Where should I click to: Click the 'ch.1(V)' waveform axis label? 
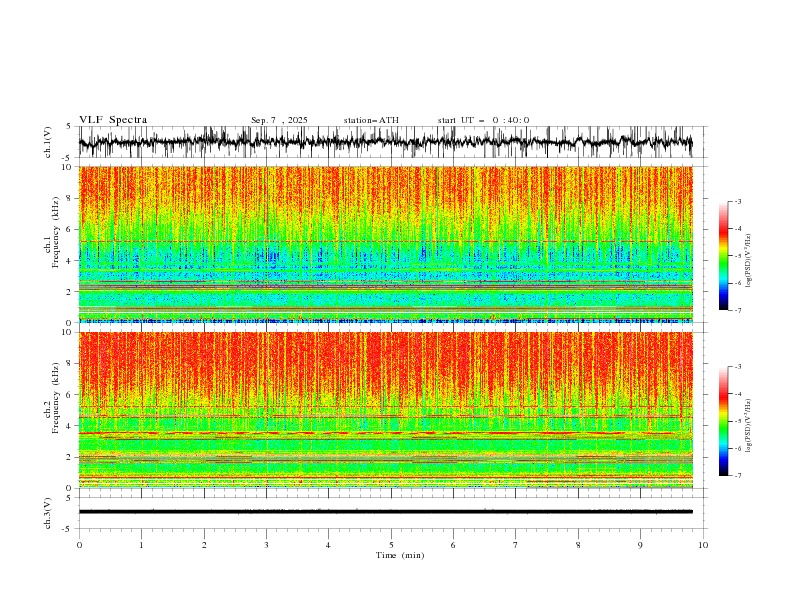pos(48,142)
